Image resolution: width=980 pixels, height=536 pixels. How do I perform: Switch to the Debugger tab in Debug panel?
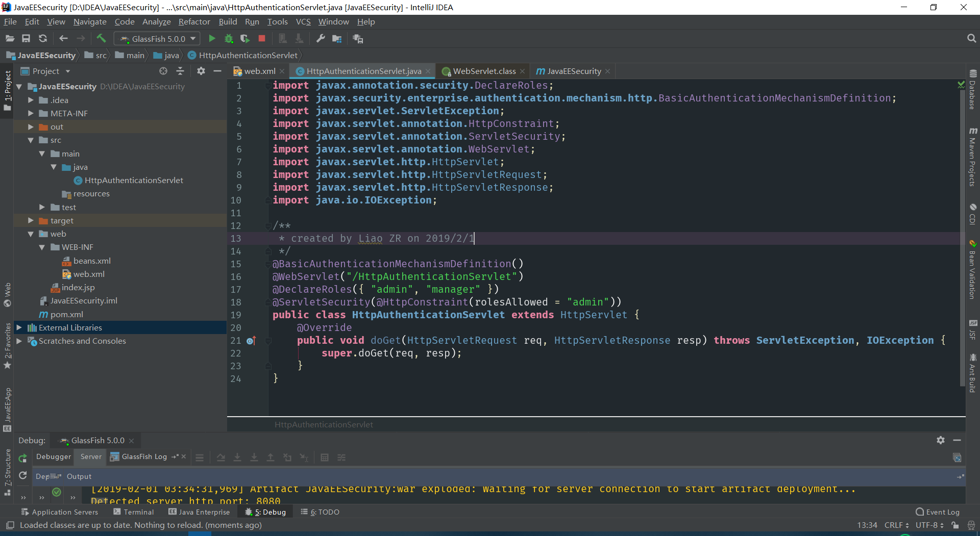[54, 457]
